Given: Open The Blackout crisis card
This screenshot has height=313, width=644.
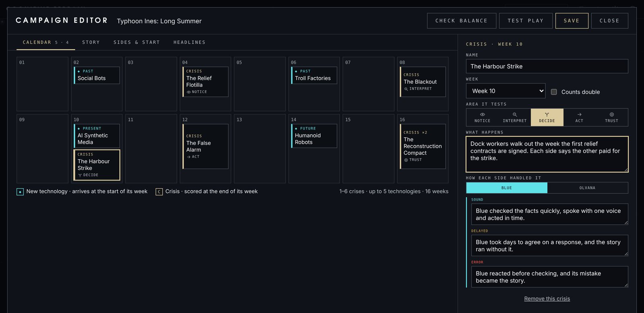Looking at the screenshot, I should 423,82.
